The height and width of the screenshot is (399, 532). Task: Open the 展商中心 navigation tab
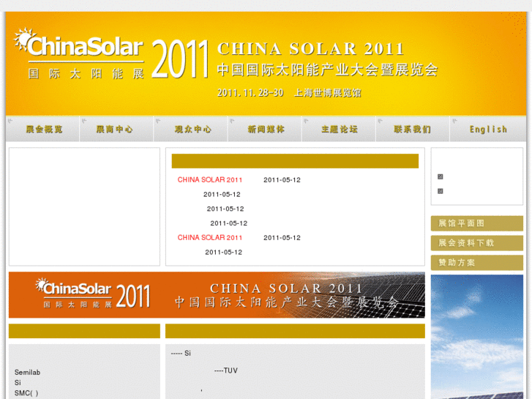pos(116,129)
